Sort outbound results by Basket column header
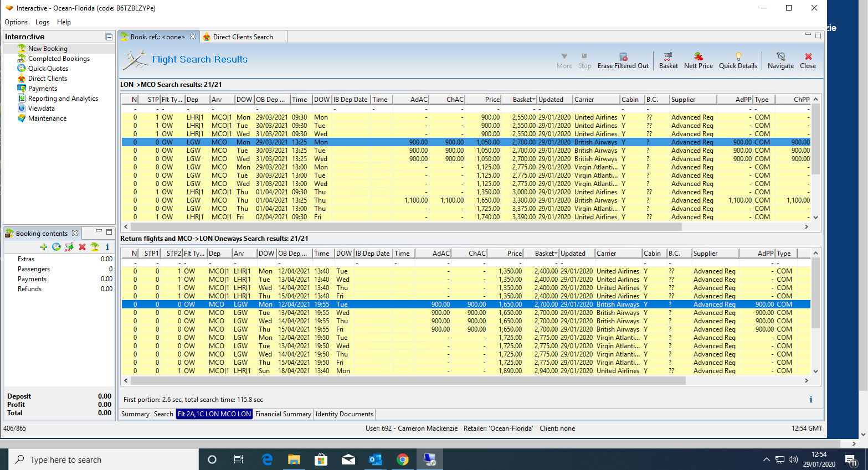Screen dimensions: 868x470 point(522,100)
